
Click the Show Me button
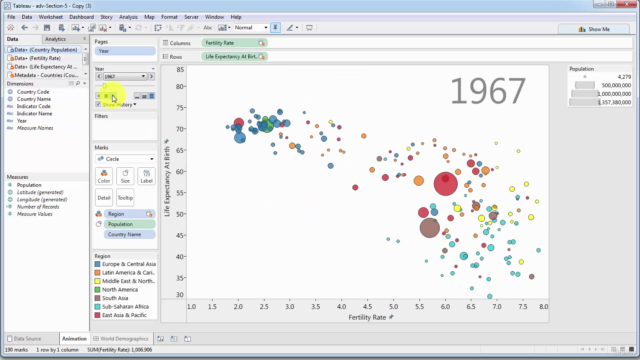point(594,29)
